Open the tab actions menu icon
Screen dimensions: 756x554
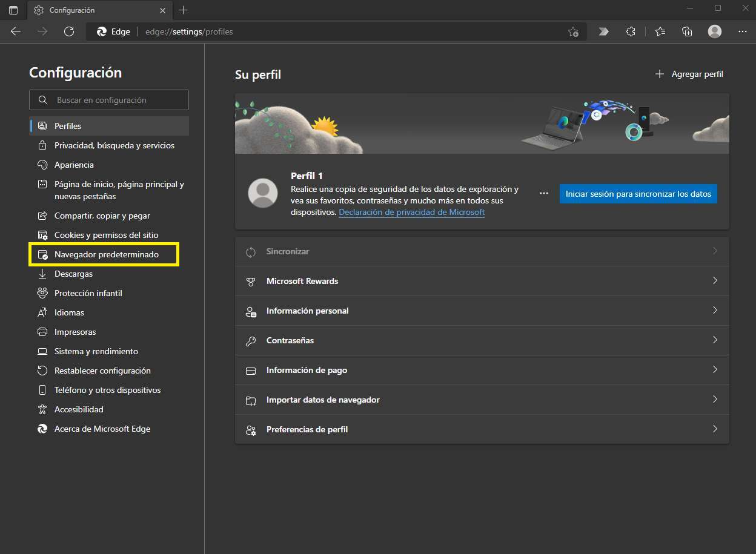point(13,10)
